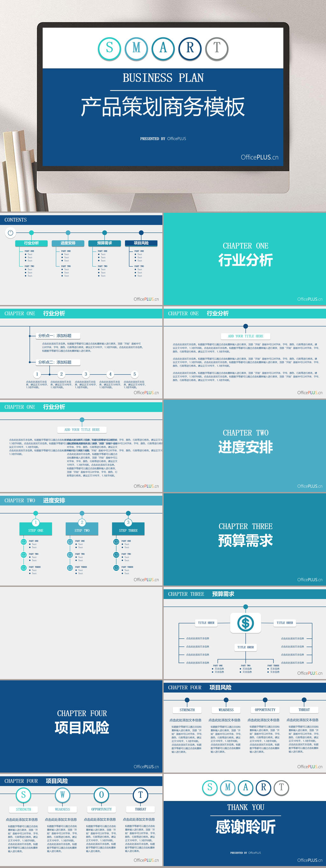Select the A circle on the BUSINESS PLAN cover
The height and width of the screenshot is (868, 326).
[163, 49]
